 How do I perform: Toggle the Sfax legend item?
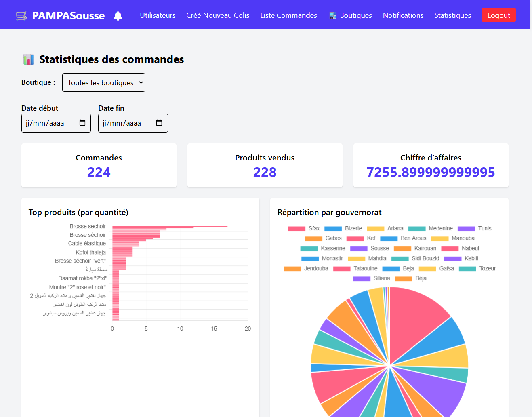point(303,228)
